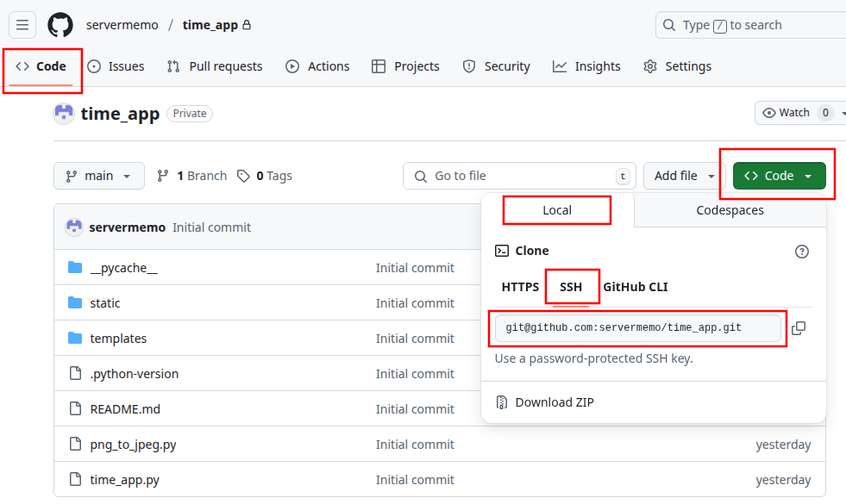Viewport: 846px width, 504px height.
Task: Open the servermemo owner profile link
Action: 122,25
